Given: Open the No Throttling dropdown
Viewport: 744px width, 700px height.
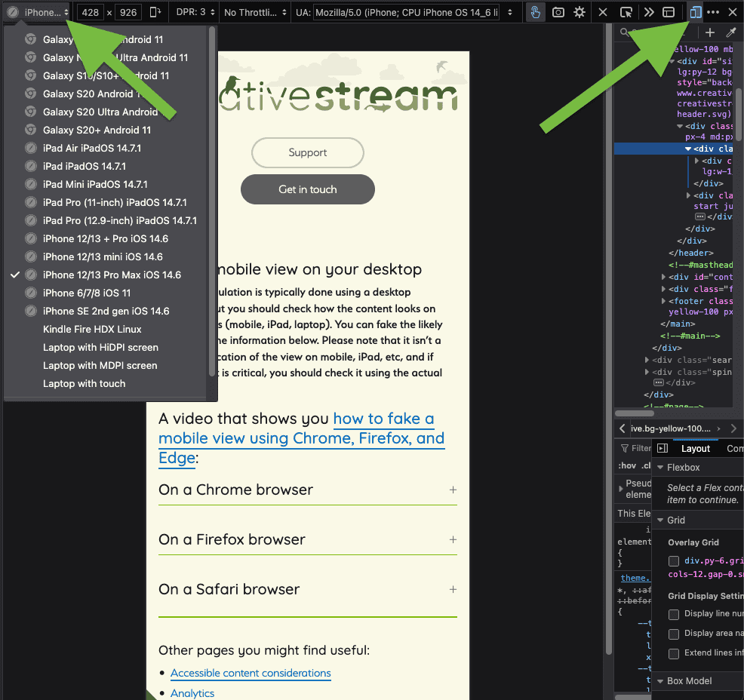Looking at the screenshot, I should pos(254,12).
